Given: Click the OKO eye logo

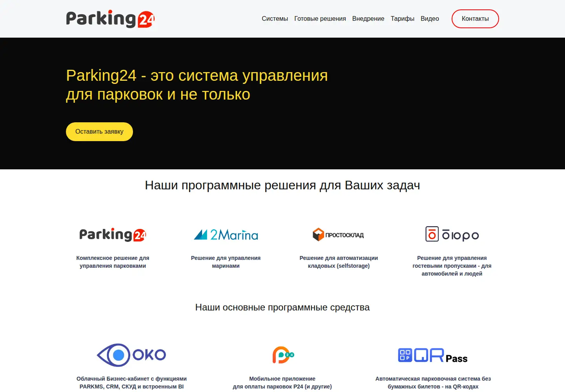Looking at the screenshot, I should 131,355.
